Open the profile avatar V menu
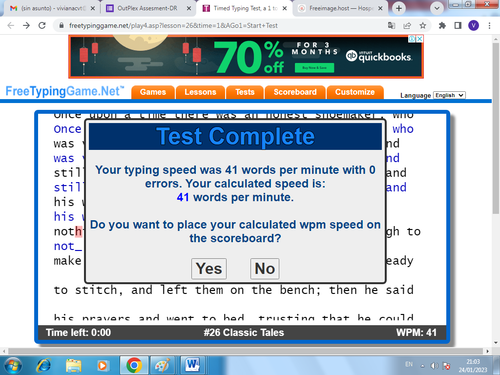Image resolution: width=500 pixels, height=375 pixels. coord(473,26)
